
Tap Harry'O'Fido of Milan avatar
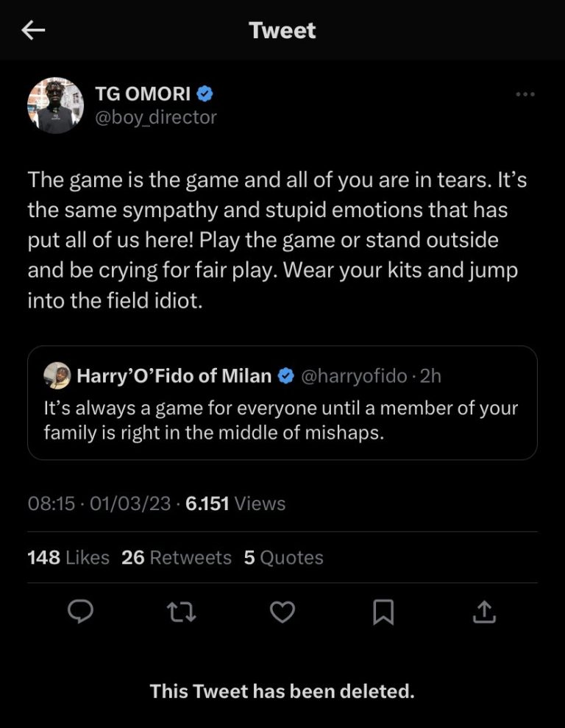[x=57, y=376]
